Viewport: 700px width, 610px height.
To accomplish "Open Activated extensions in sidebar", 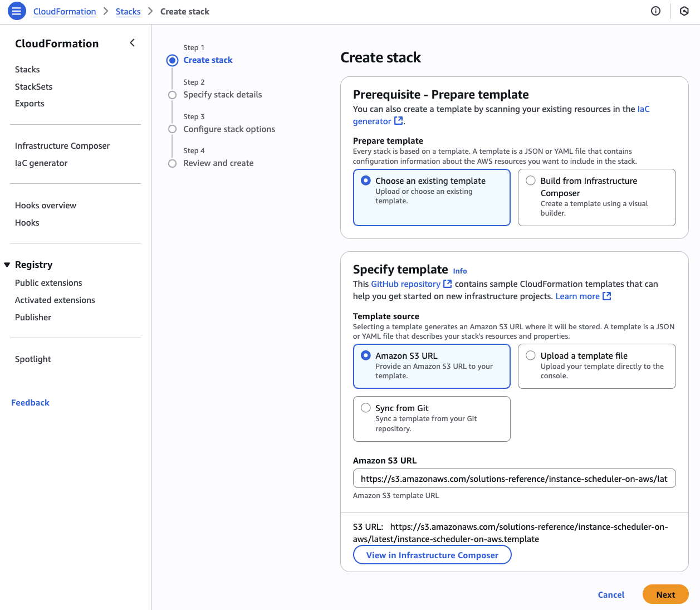I will pos(55,300).
